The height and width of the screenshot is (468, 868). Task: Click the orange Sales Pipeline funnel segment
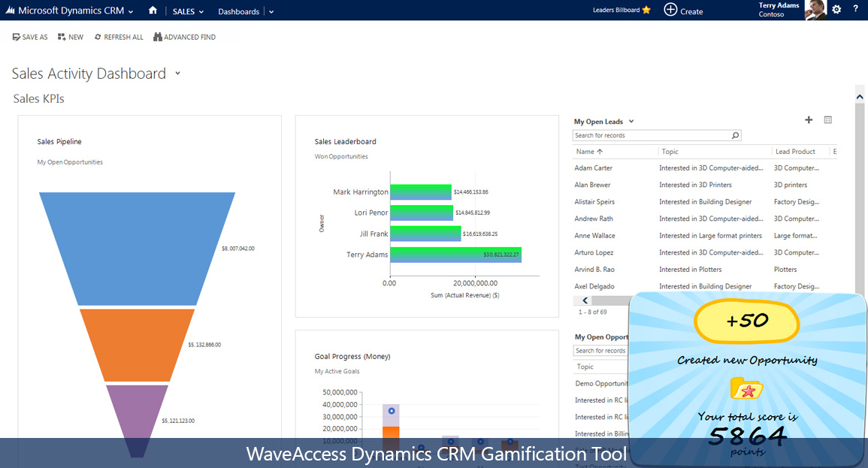[138, 346]
